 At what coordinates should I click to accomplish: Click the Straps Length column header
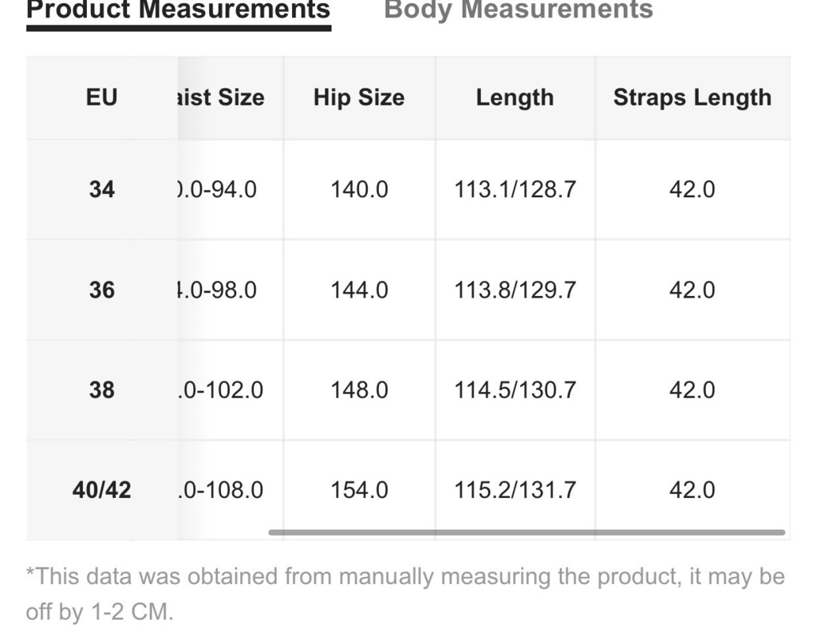692,97
